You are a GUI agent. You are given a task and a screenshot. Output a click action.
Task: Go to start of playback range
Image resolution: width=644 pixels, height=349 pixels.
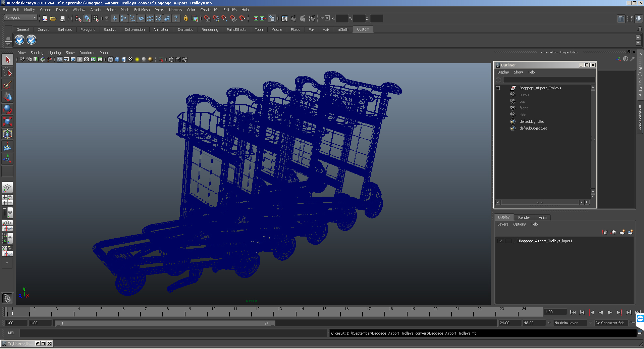[573, 312]
